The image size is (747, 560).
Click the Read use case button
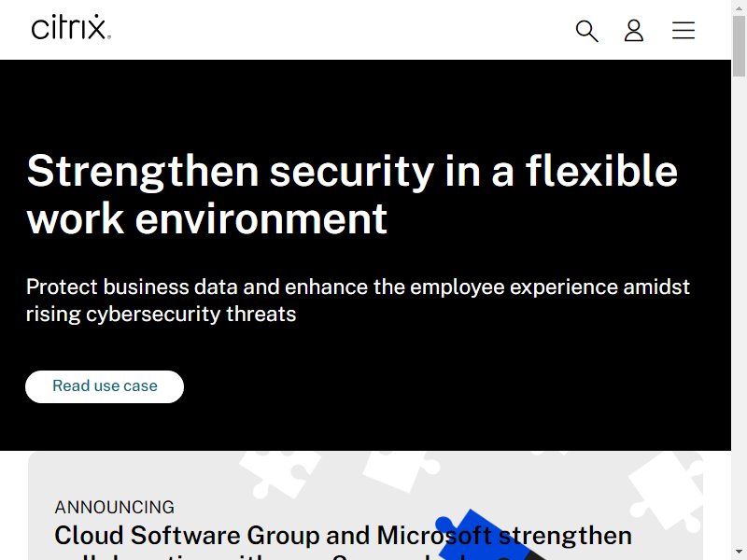coord(105,386)
